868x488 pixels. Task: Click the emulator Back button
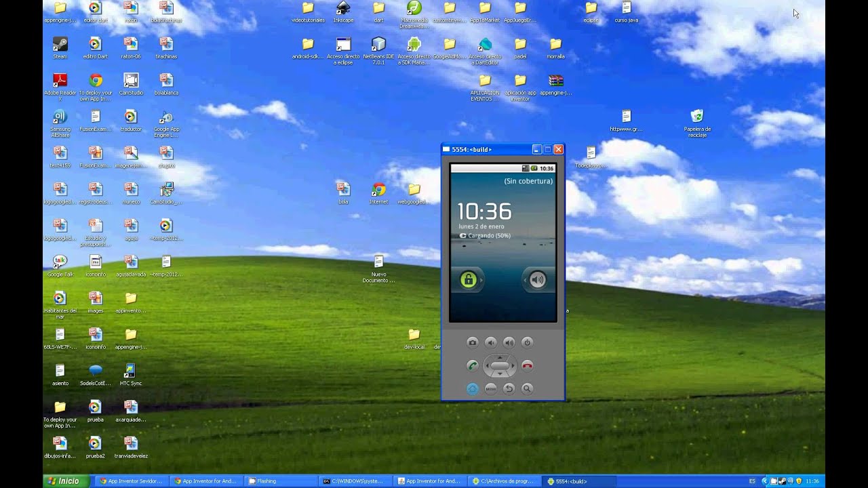click(x=509, y=388)
